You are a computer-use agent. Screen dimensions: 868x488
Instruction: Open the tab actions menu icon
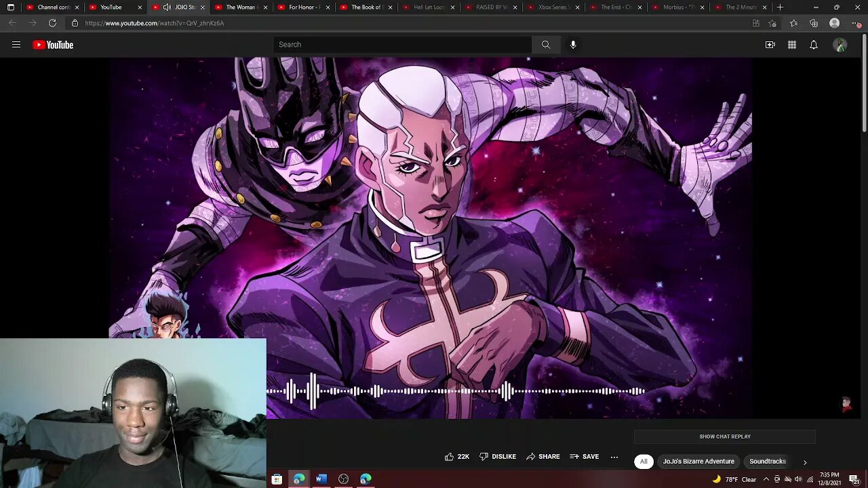pos(11,7)
